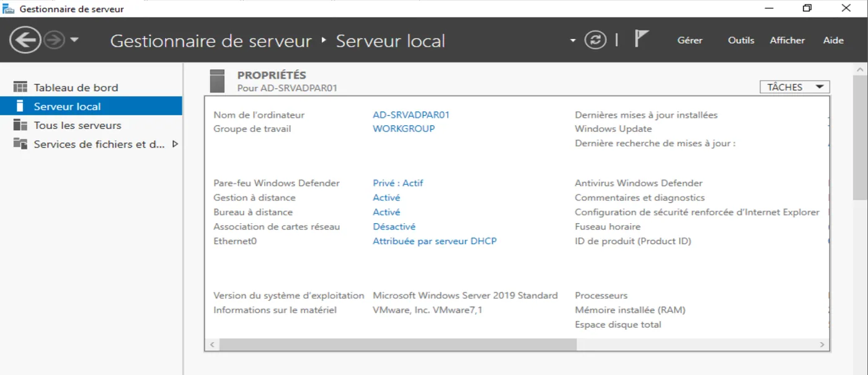
Task: Click the Tableau de bord icon
Action: pyautogui.click(x=20, y=87)
